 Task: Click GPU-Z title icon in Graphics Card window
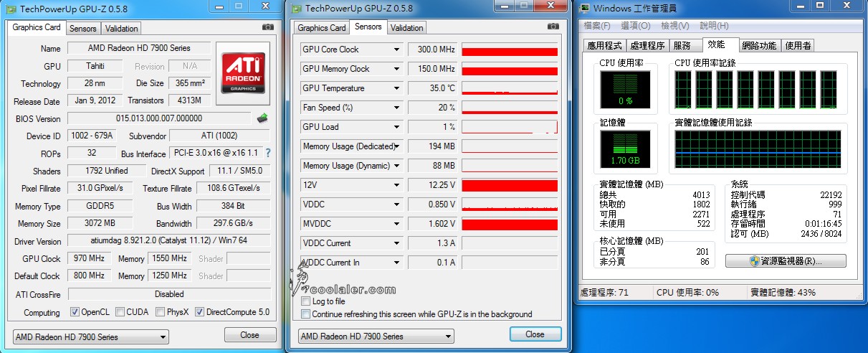(11, 9)
